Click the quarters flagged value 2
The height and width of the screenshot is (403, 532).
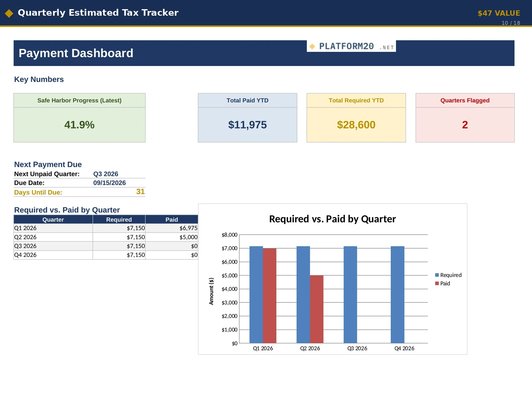tap(465, 125)
